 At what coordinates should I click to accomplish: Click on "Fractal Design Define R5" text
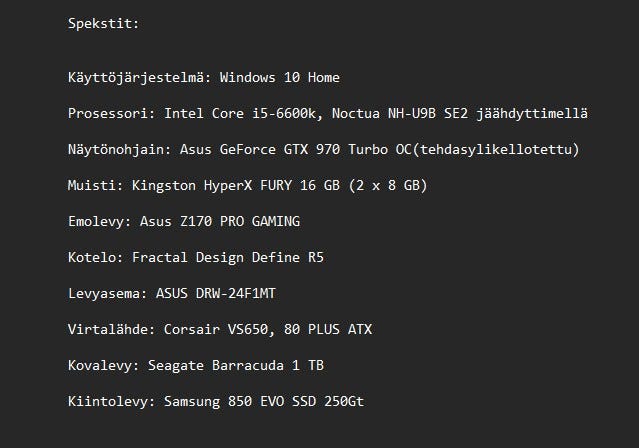coord(228,257)
